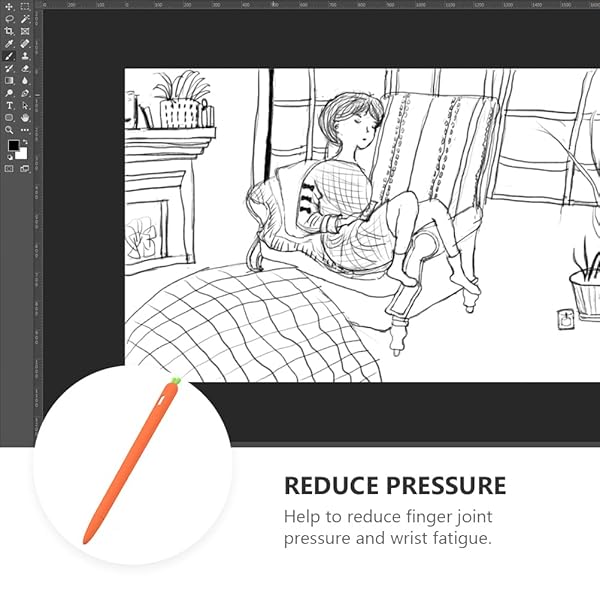Choose the Gradient tool
This screenshot has width=600, height=600.
[x=10, y=80]
